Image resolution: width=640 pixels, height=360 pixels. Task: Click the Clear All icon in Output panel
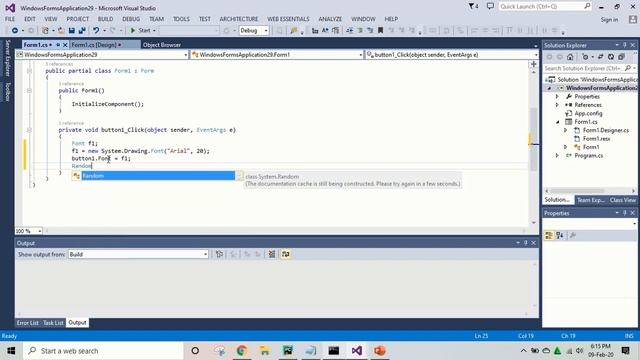click(x=272, y=254)
